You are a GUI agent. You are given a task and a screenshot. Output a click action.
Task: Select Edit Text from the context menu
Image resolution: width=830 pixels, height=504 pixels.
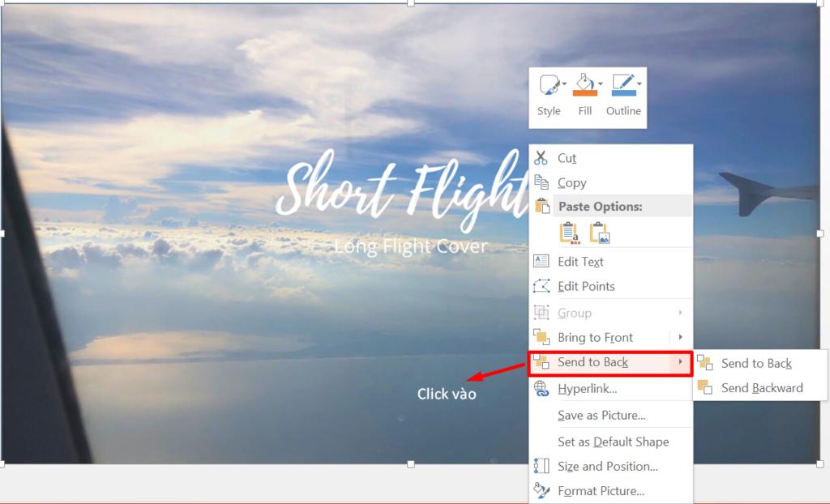tap(579, 261)
